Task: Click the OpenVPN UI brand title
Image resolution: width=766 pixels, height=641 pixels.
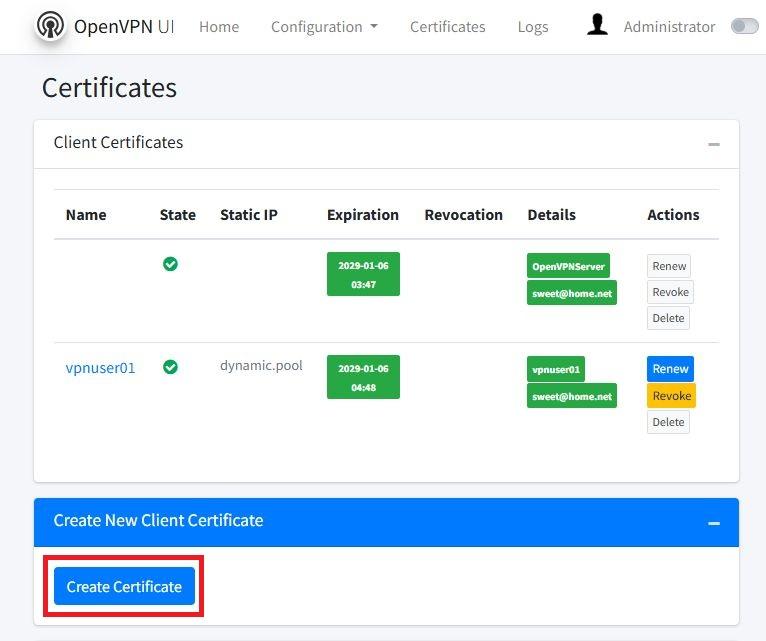Action: (x=124, y=26)
